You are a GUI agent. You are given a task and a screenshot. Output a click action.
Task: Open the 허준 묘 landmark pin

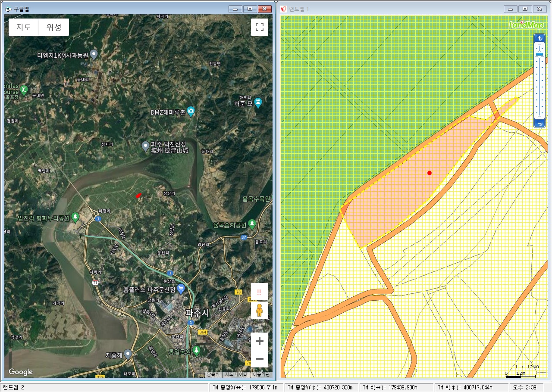coord(258,103)
